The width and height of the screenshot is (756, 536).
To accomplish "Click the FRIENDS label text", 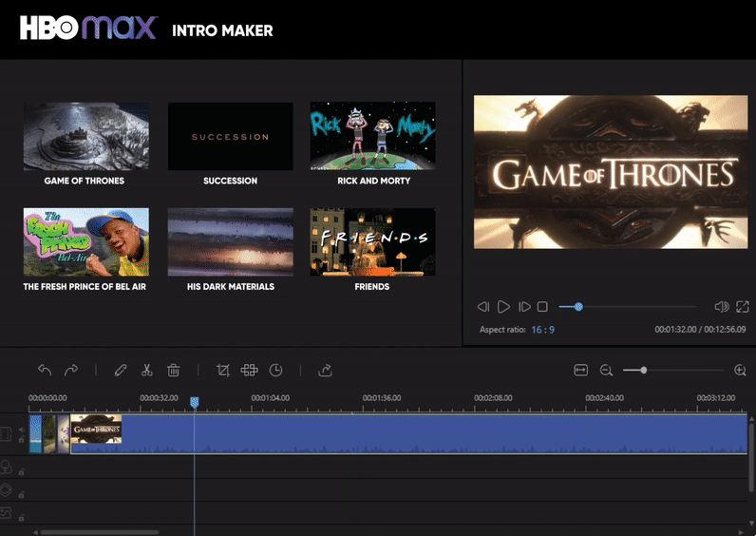I will [371, 287].
